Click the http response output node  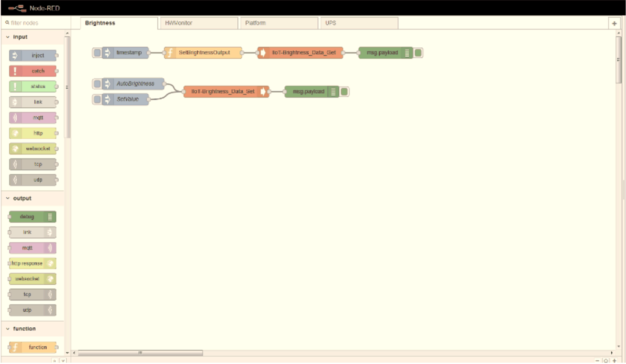[32, 264]
